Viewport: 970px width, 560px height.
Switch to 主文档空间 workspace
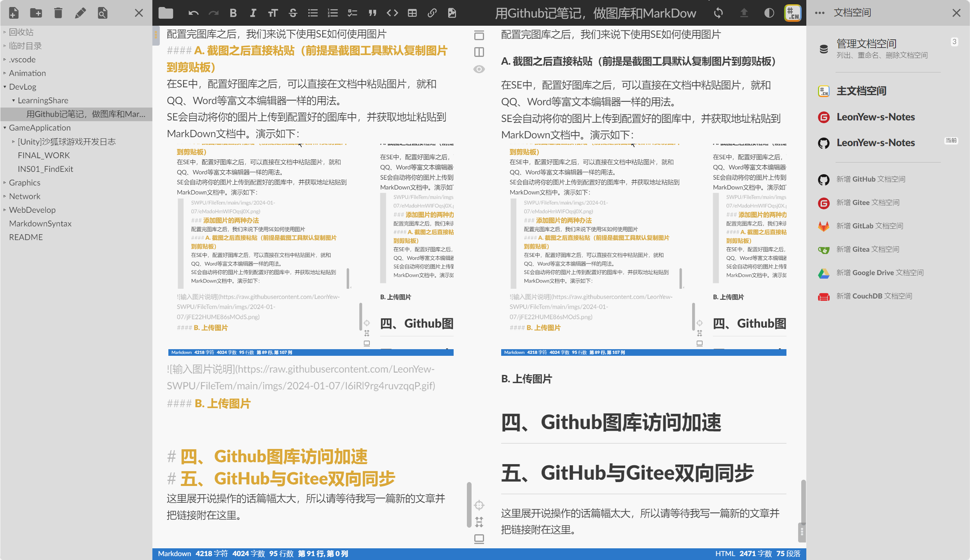(861, 91)
